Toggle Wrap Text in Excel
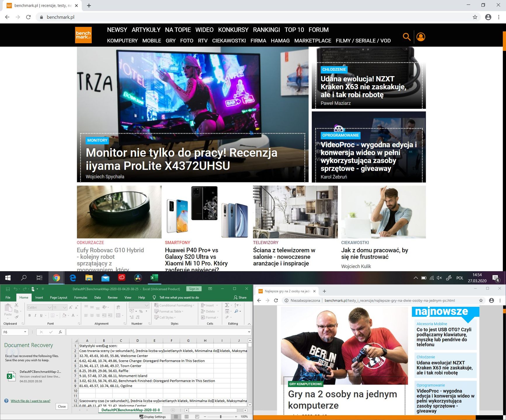This screenshot has height=420, width=506. click(118, 307)
